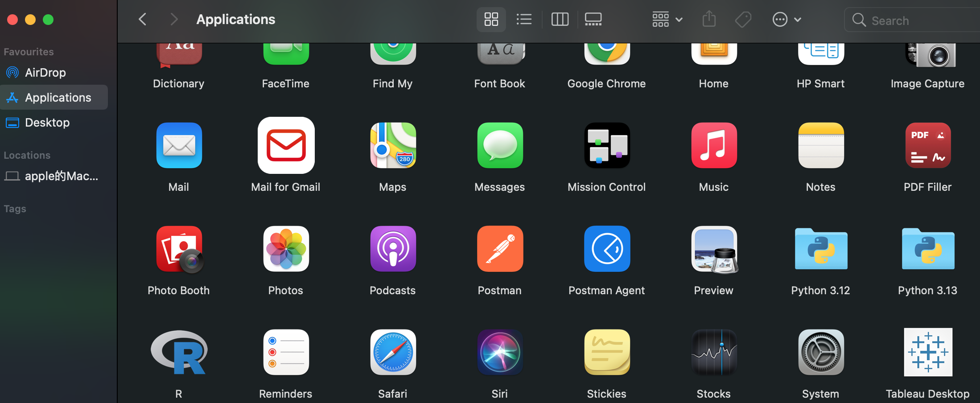Select the Photo Booth app
The width and height of the screenshot is (980, 403).
179,249
